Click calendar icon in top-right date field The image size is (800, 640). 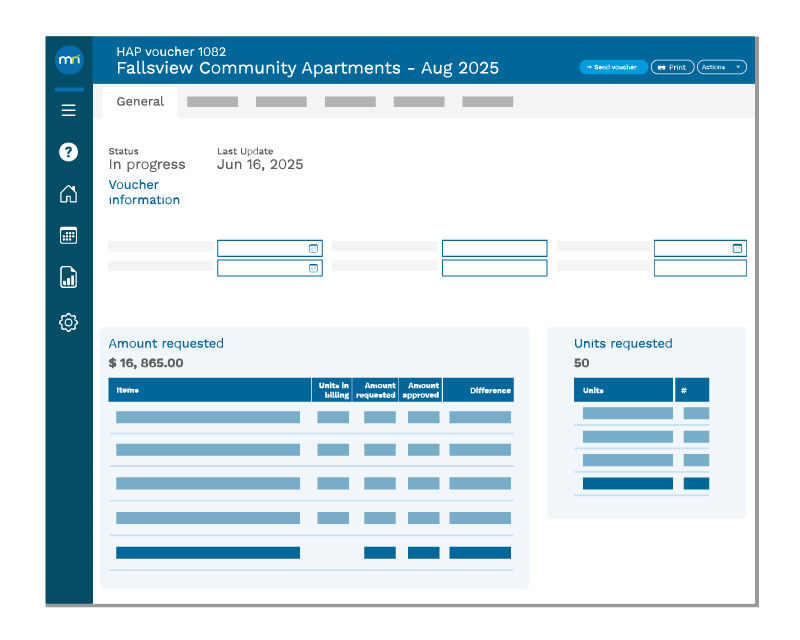(x=737, y=248)
